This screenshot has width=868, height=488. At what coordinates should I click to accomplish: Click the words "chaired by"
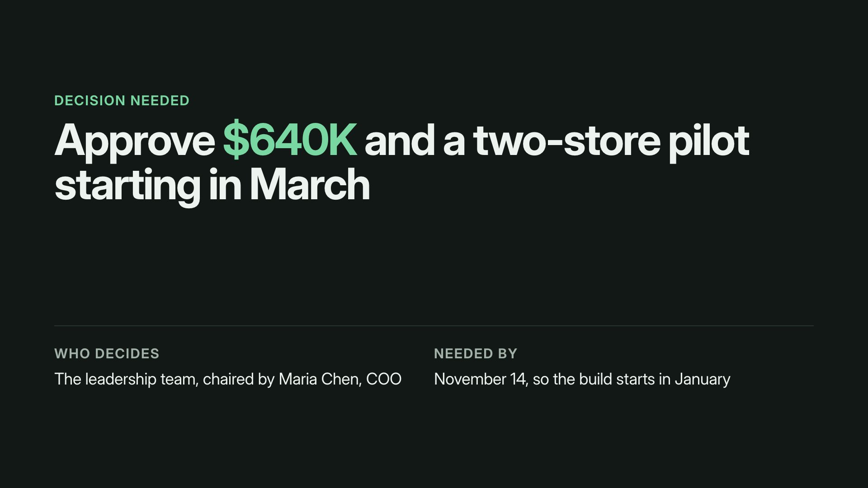click(x=239, y=379)
